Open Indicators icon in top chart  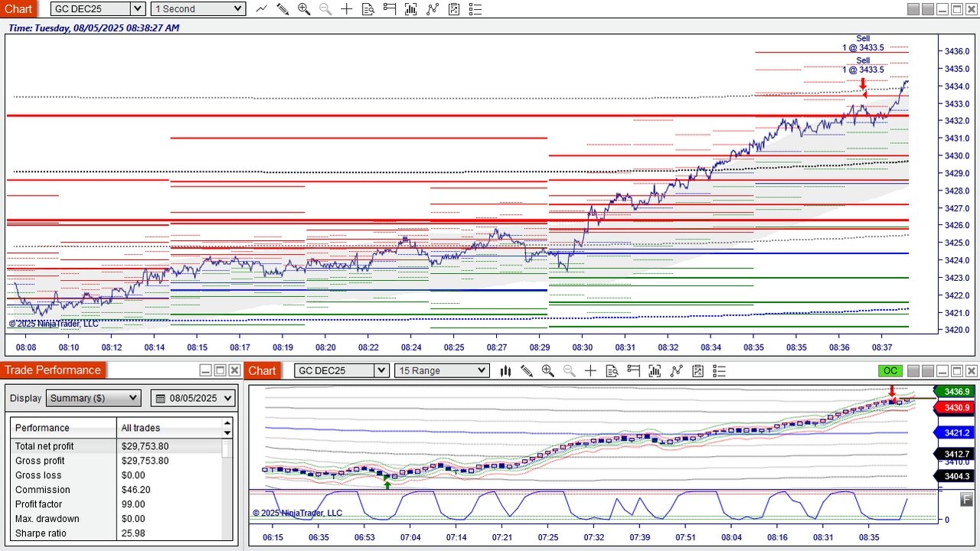(433, 9)
